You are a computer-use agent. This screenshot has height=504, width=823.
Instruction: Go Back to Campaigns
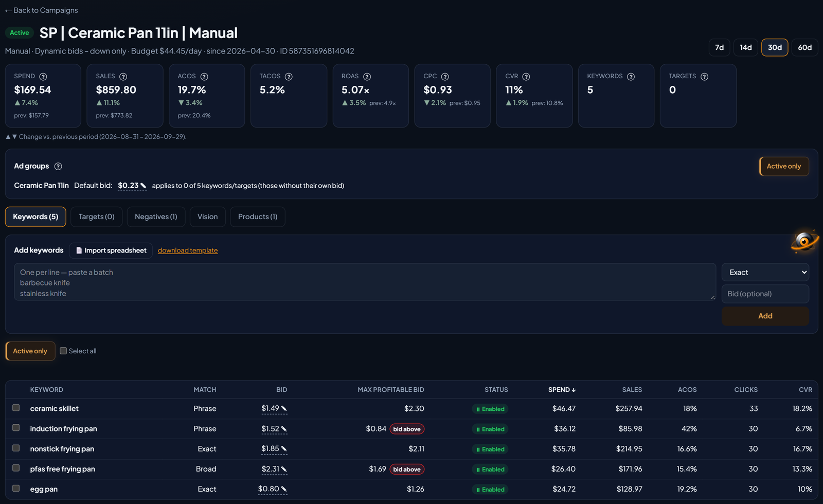pos(42,10)
